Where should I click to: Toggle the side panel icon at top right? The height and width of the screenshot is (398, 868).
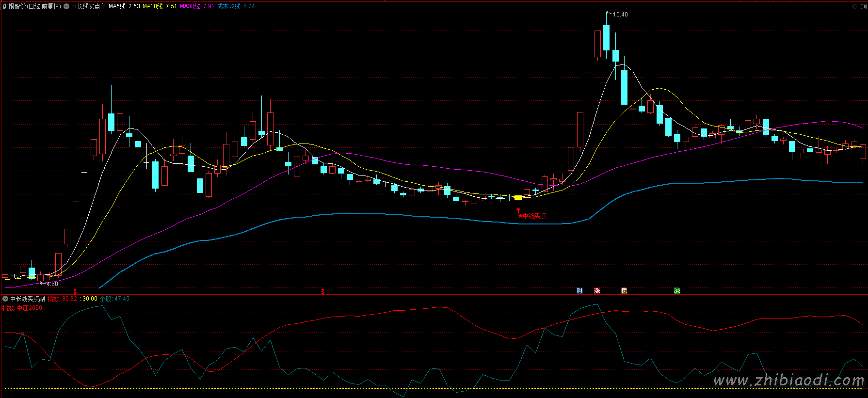pos(863,6)
